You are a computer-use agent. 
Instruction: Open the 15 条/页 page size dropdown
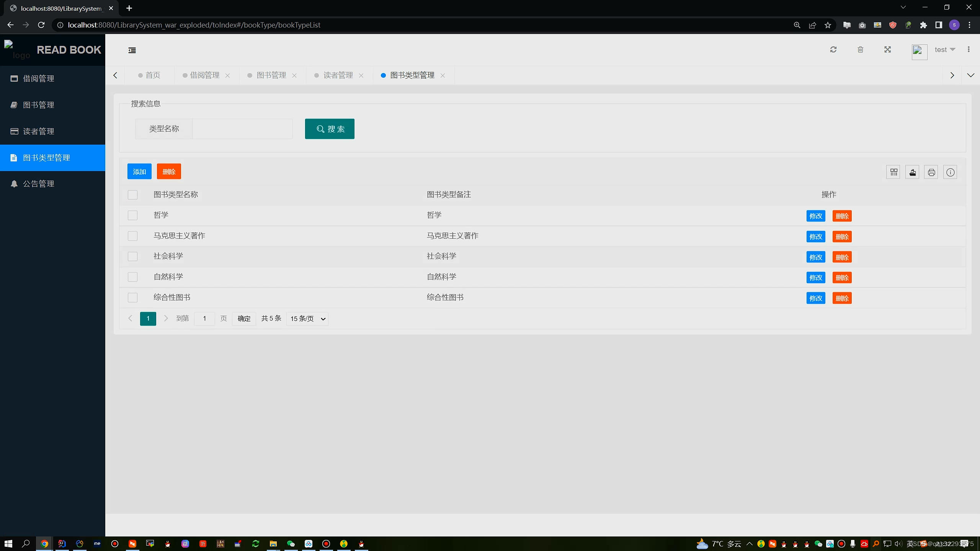307,319
